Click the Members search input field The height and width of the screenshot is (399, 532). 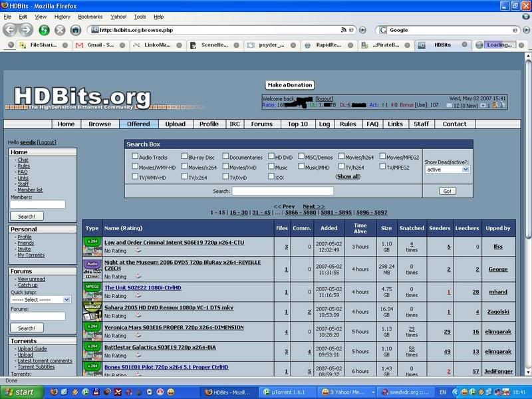point(38,204)
